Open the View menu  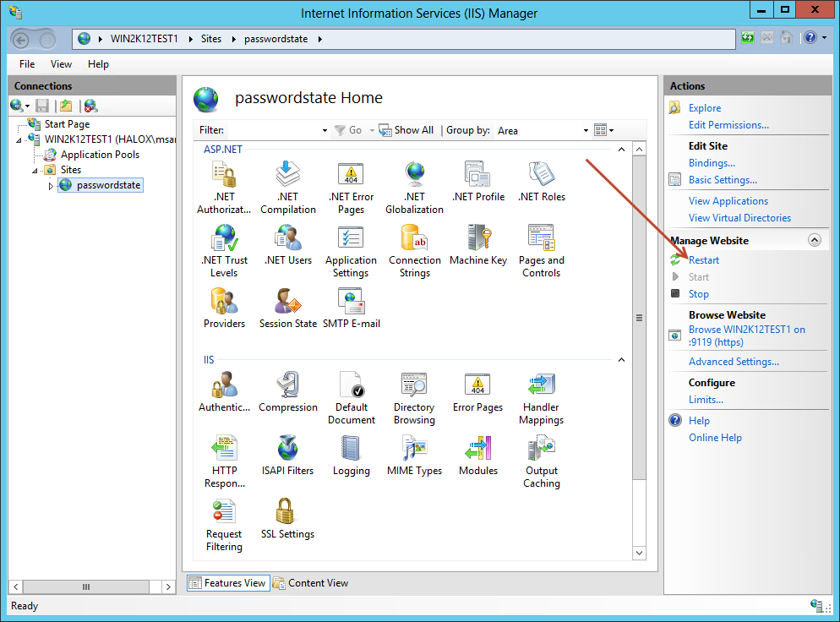pyautogui.click(x=61, y=64)
